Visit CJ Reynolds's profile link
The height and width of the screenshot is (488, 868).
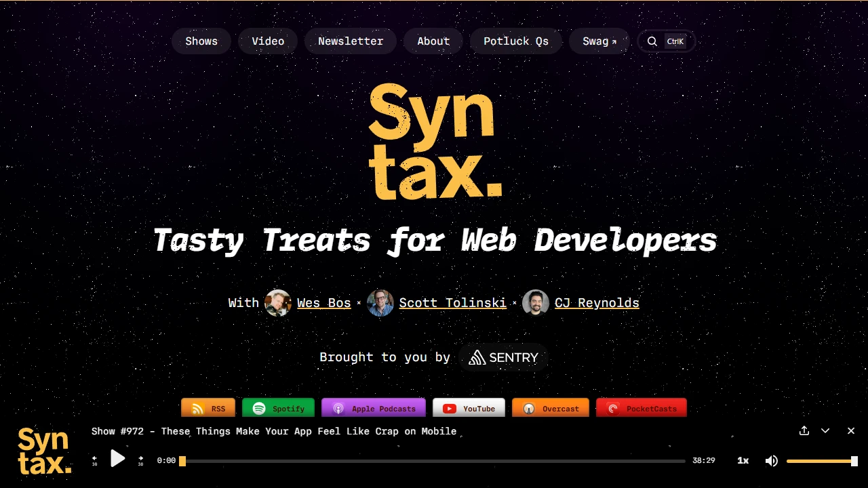597,303
